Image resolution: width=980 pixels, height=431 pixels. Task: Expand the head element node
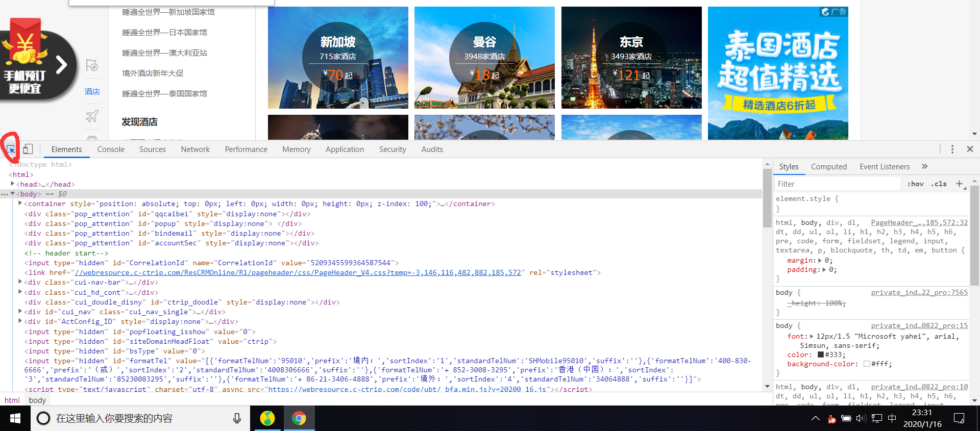(12, 184)
